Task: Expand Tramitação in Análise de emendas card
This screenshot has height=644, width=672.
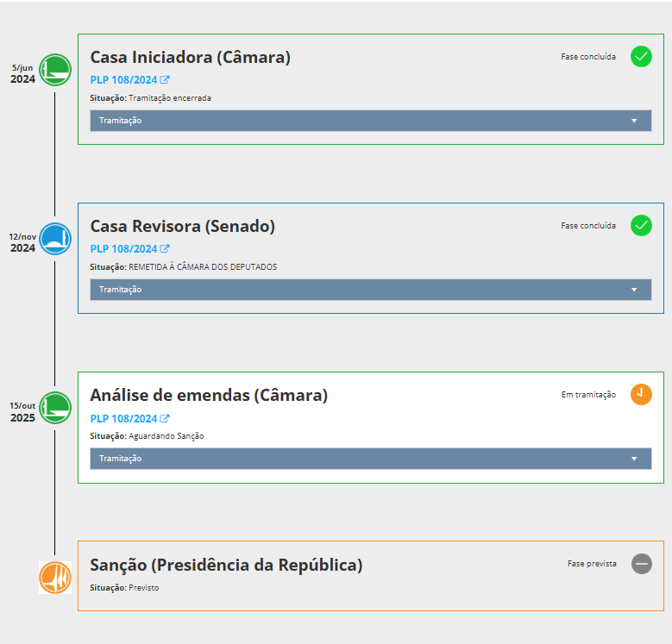Action: pos(371,459)
